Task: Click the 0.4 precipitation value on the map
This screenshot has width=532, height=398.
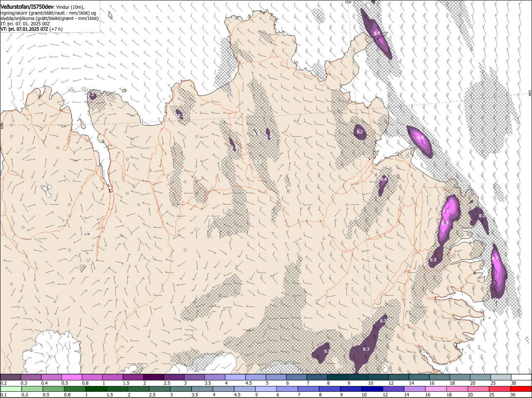Action: pos(384,179)
